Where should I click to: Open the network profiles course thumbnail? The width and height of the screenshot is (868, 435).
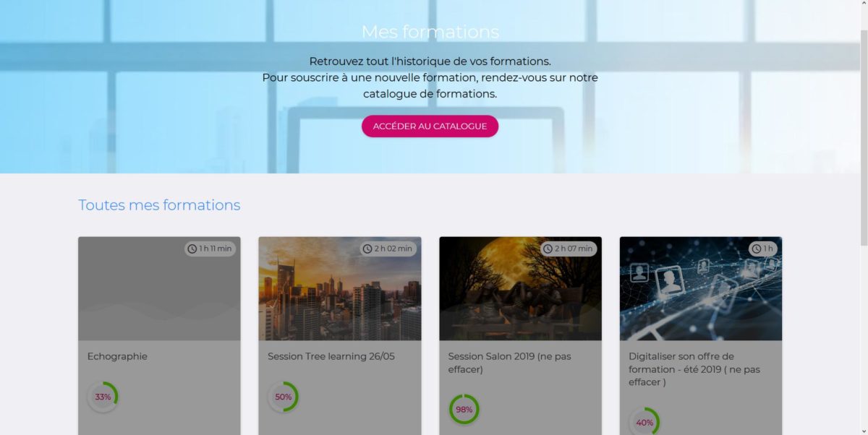[x=701, y=289]
